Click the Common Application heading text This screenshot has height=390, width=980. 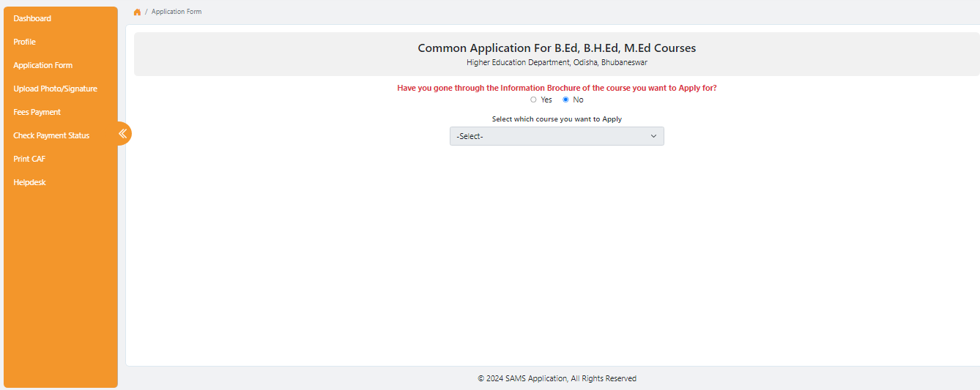557,48
